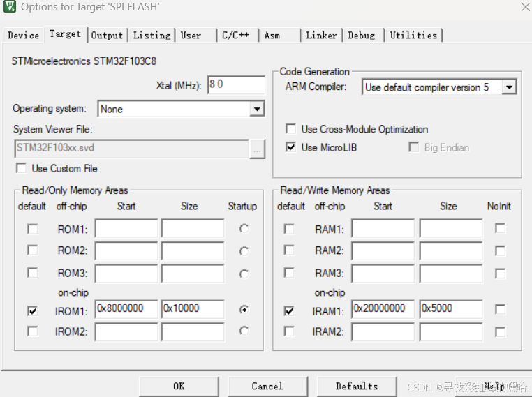Screen dimensions: 532x397
Task: Select the Target tab
Action: (x=65, y=34)
